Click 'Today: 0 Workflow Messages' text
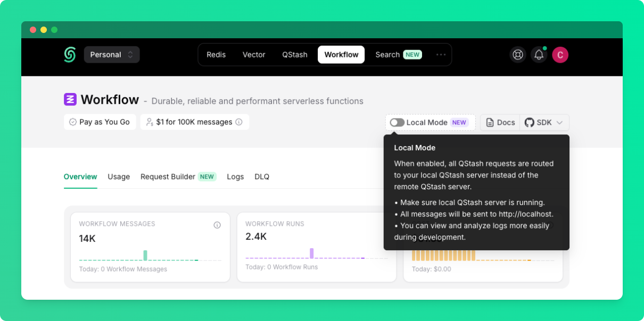644x321 pixels. point(123,269)
